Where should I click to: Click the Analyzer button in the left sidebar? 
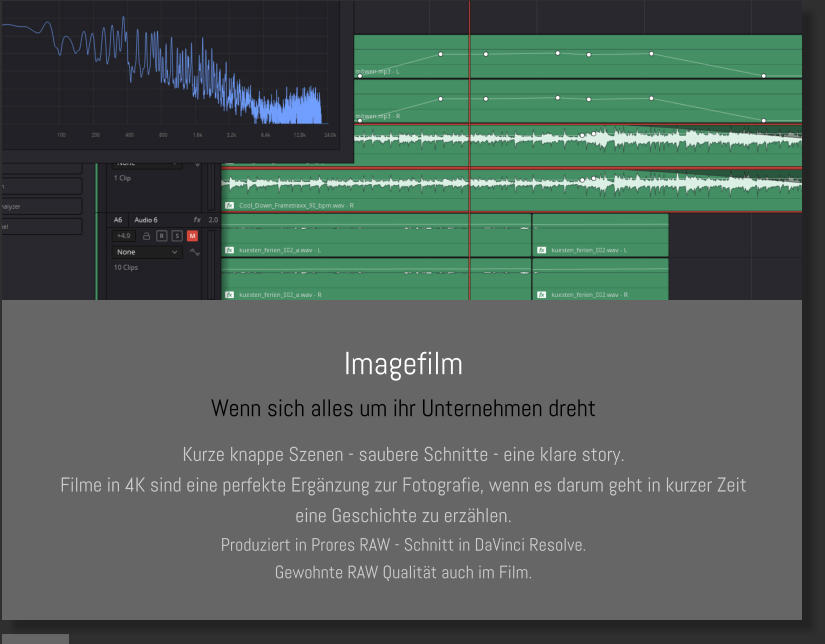coord(40,206)
